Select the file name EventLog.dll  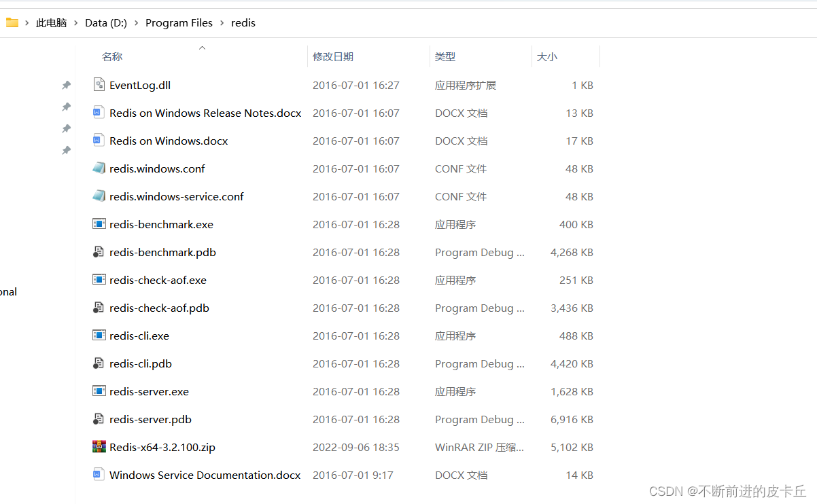click(140, 85)
